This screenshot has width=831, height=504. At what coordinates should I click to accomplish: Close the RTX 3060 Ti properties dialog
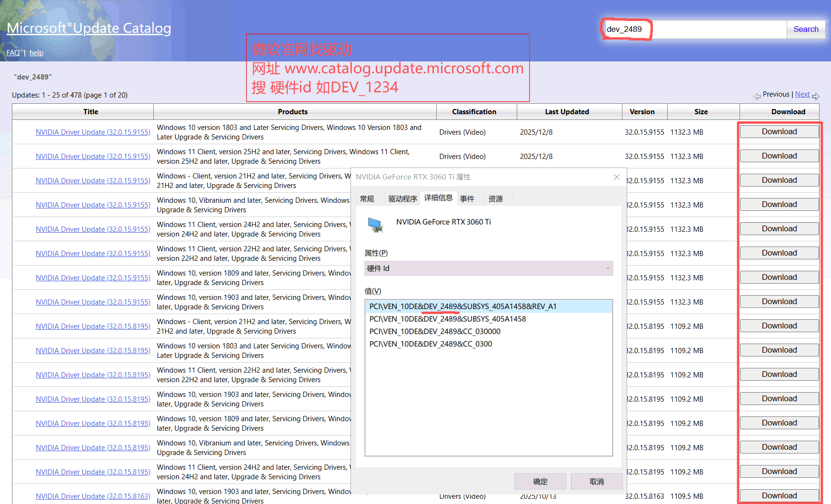click(x=616, y=177)
